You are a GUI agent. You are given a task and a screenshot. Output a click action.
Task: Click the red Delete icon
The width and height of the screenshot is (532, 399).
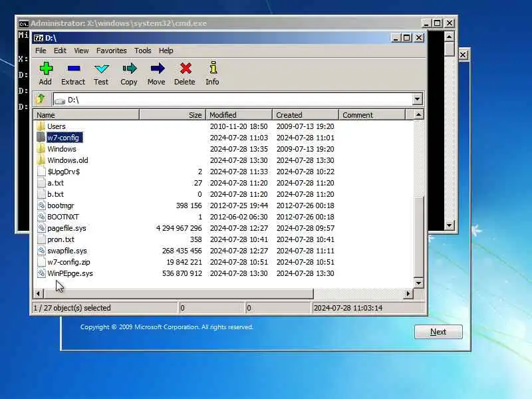[x=186, y=68]
